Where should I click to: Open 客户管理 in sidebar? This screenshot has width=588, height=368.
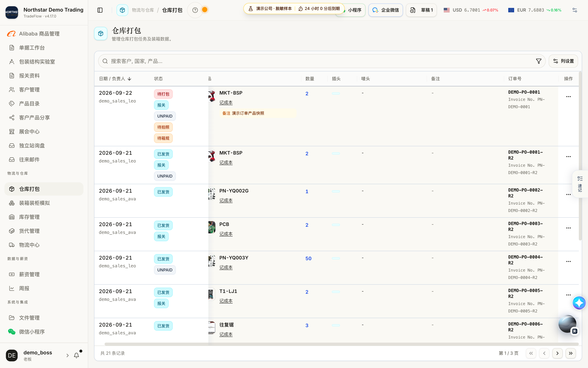pos(44,90)
